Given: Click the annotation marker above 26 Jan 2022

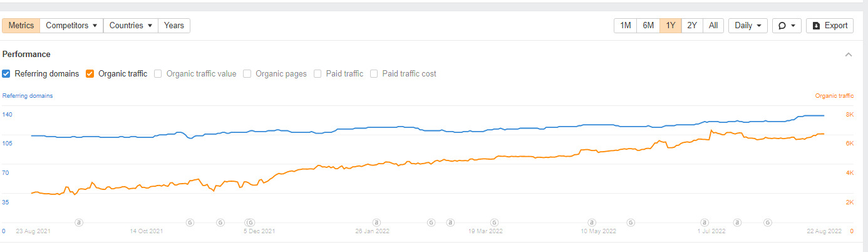Looking at the screenshot, I should (x=376, y=222).
